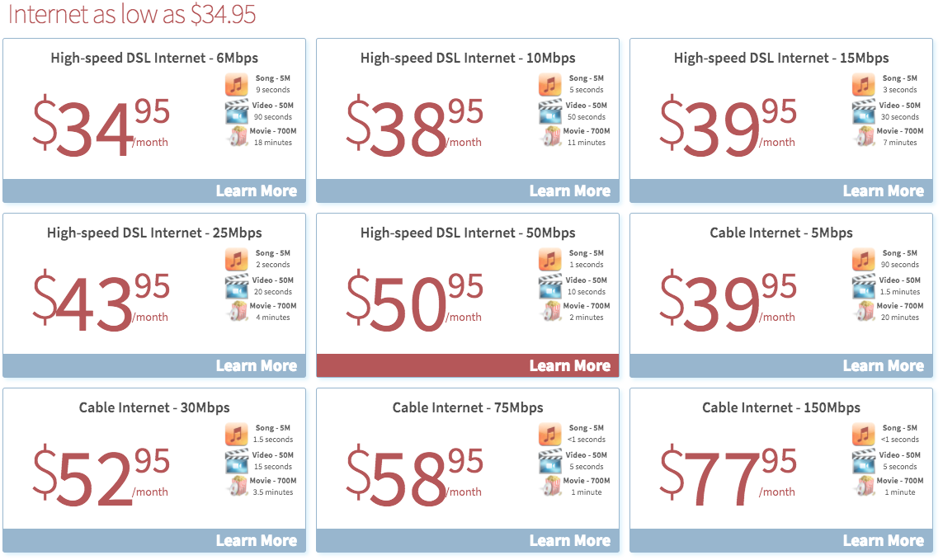Click the Song music icon in 6Mbps DSL plan
Screen dimensions: 943x560
[237, 85]
